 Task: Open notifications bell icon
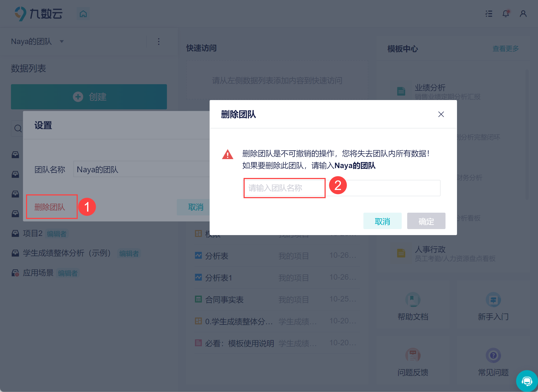506,14
